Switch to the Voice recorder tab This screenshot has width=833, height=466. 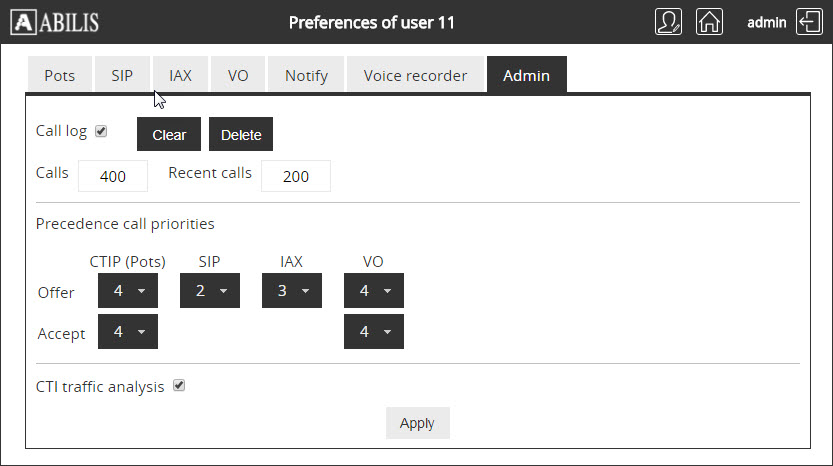415,75
